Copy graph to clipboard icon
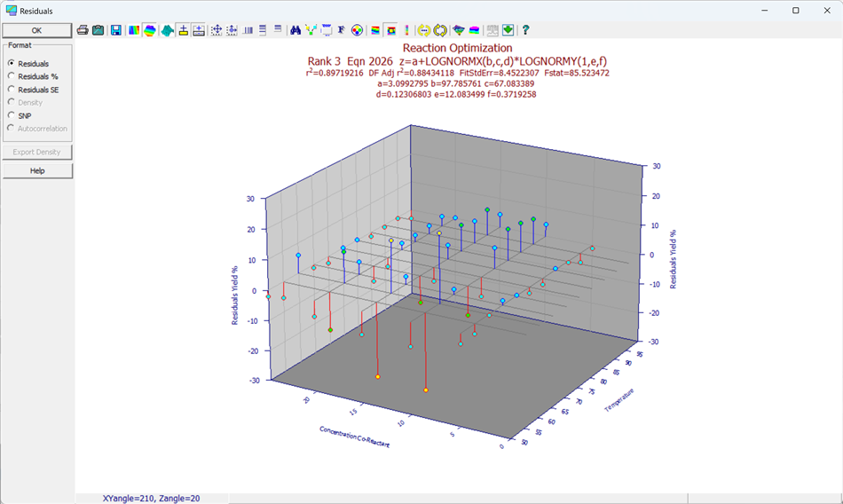 pyautogui.click(x=98, y=30)
